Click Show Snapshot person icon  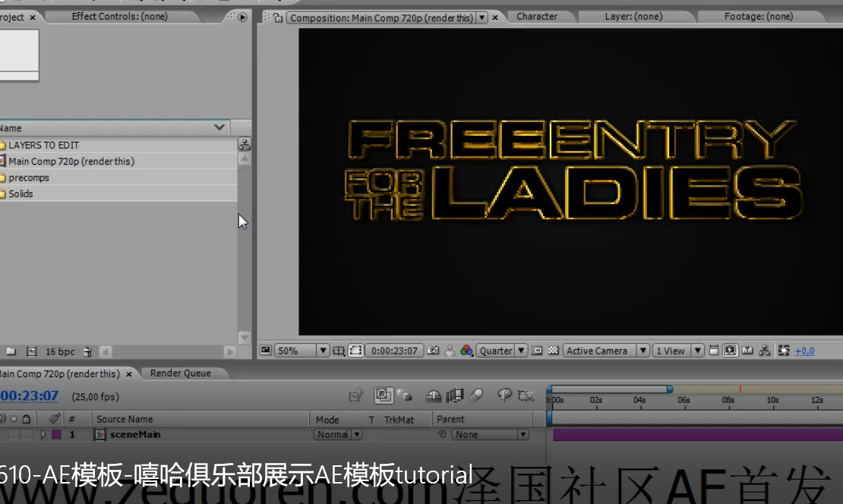click(x=450, y=351)
